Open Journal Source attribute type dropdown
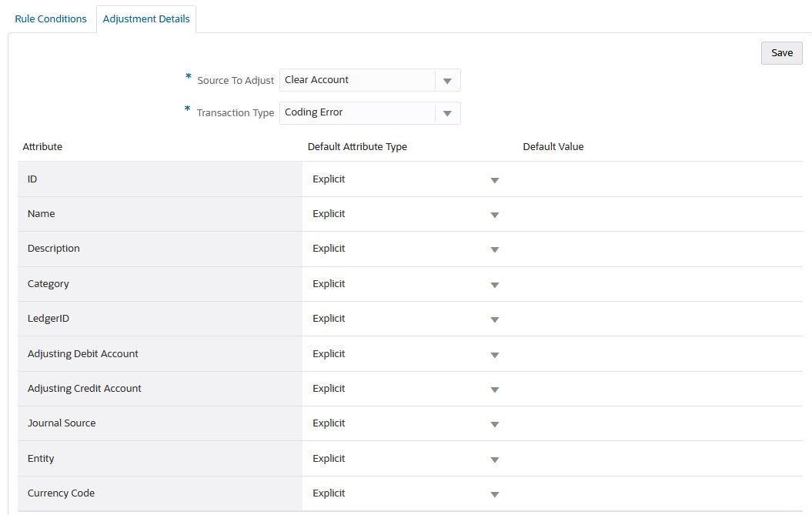Viewport: 812px width, 515px height. (494, 424)
